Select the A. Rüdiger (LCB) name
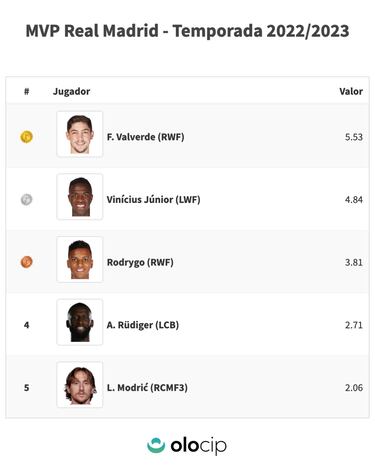 (x=143, y=325)
